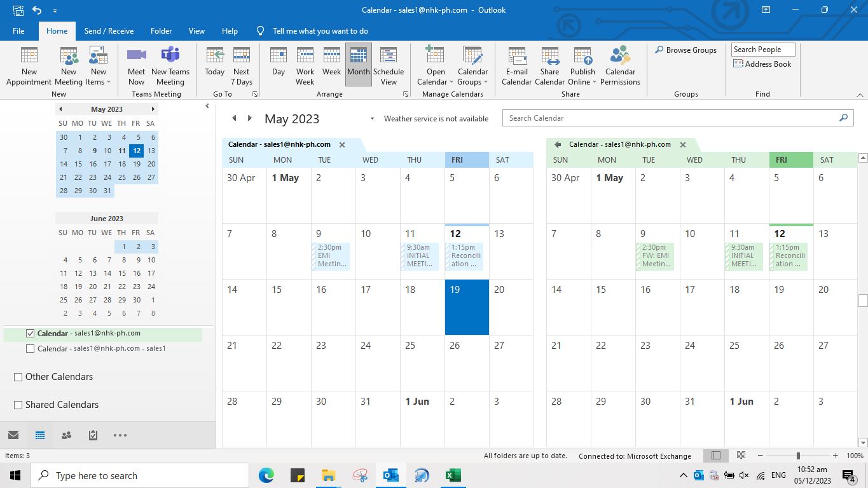
Task: Switch to Mail module
Action: pos(13,435)
